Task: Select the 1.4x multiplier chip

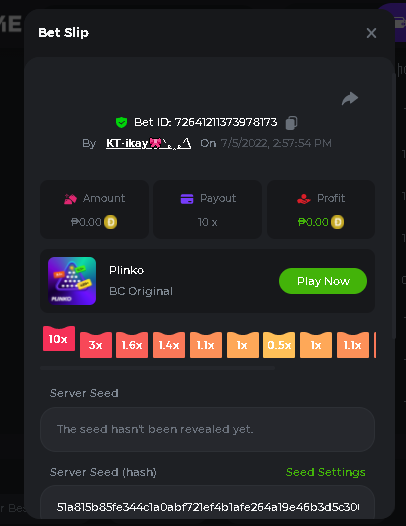Action: coord(169,345)
